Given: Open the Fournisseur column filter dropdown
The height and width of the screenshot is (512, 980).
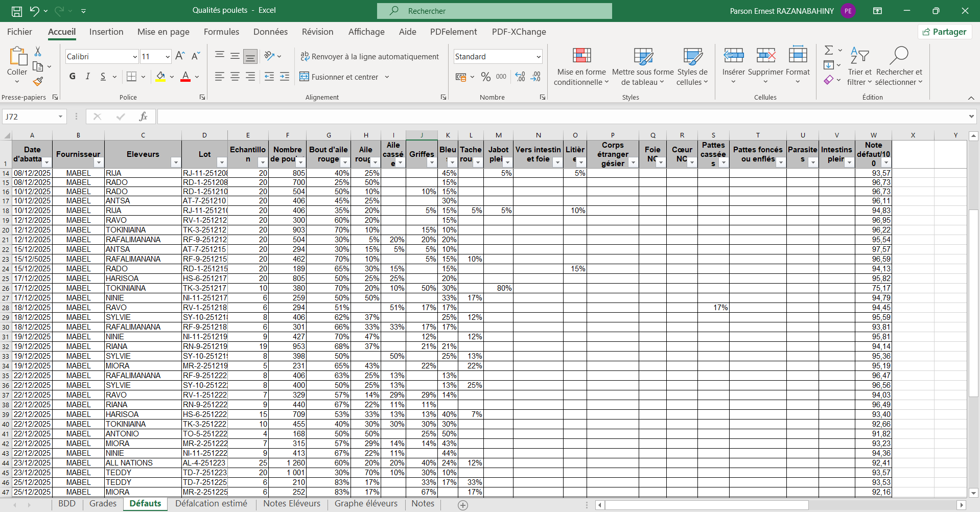Looking at the screenshot, I should [x=99, y=162].
